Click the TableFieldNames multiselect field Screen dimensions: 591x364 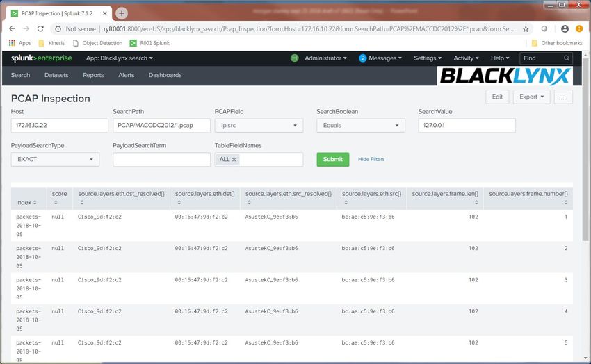[x=259, y=159]
